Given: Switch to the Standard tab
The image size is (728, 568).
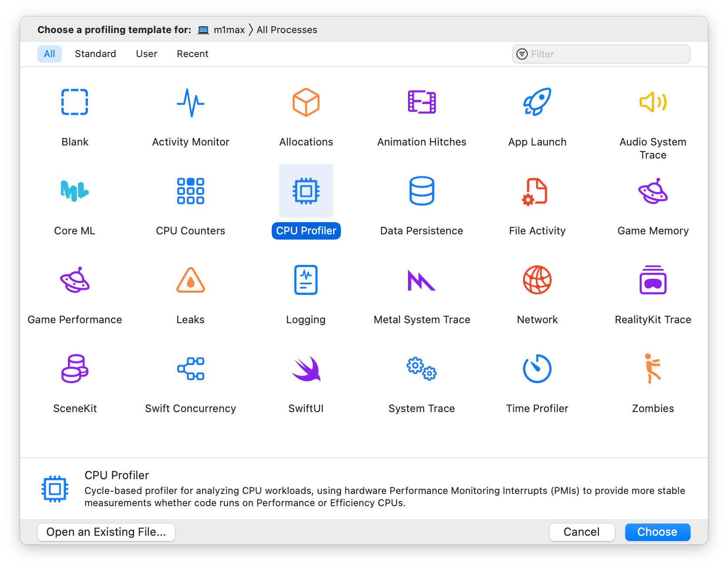Looking at the screenshot, I should [x=95, y=54].
